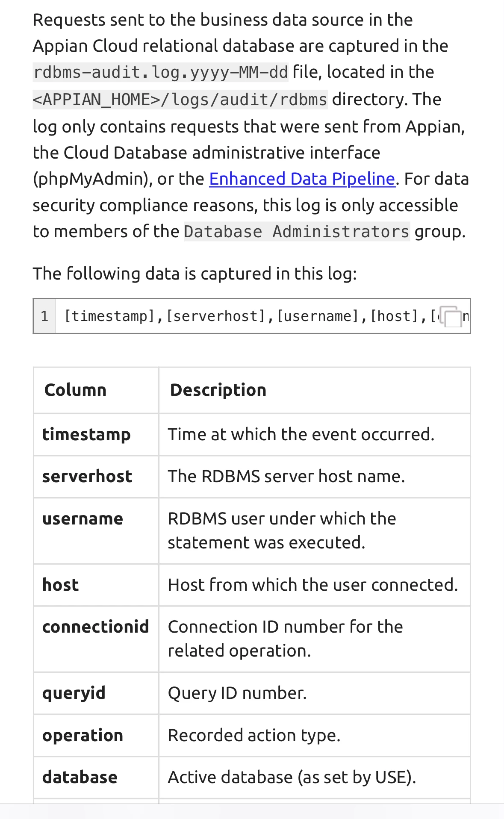Screen dimensions: 504x819
Task: Click the database row label
Action: tap(80, 777)
